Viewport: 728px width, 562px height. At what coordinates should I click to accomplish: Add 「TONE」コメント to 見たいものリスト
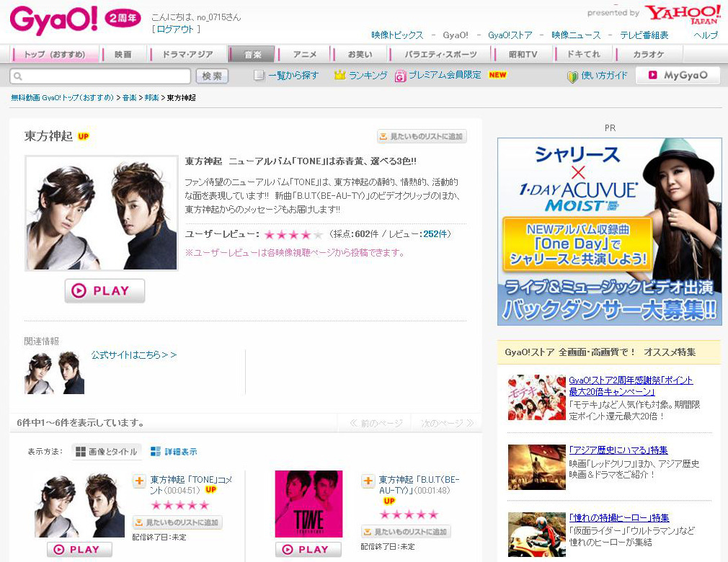point(177,522)
